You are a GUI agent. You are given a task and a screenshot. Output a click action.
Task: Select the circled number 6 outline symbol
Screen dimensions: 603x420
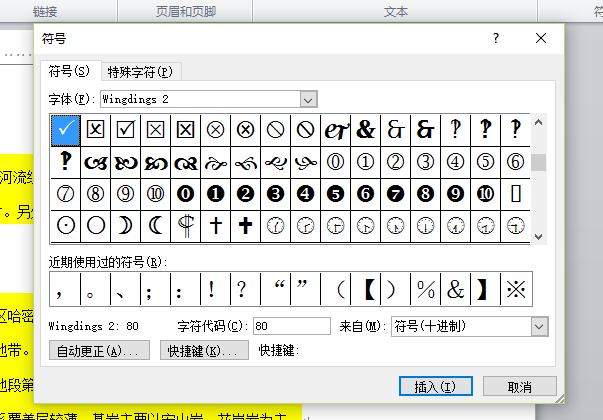[x=515, y=162]
